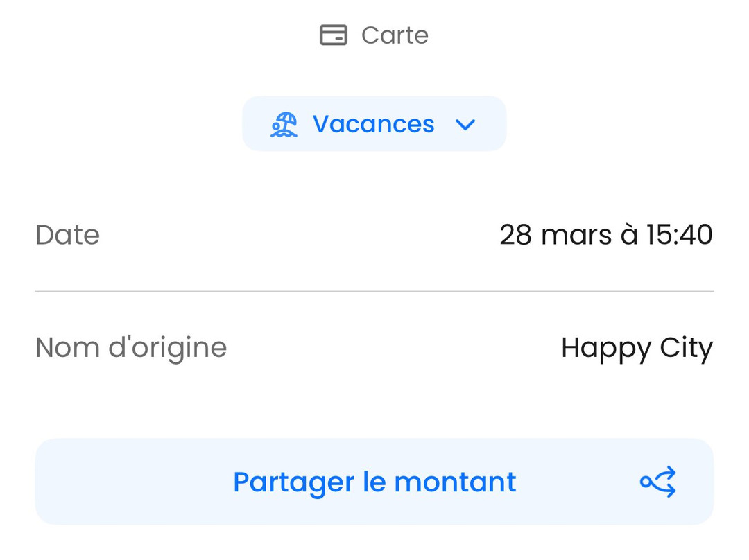Tap the "Partager le montant" text
This screenshot has width=749, height=560.
374,482
